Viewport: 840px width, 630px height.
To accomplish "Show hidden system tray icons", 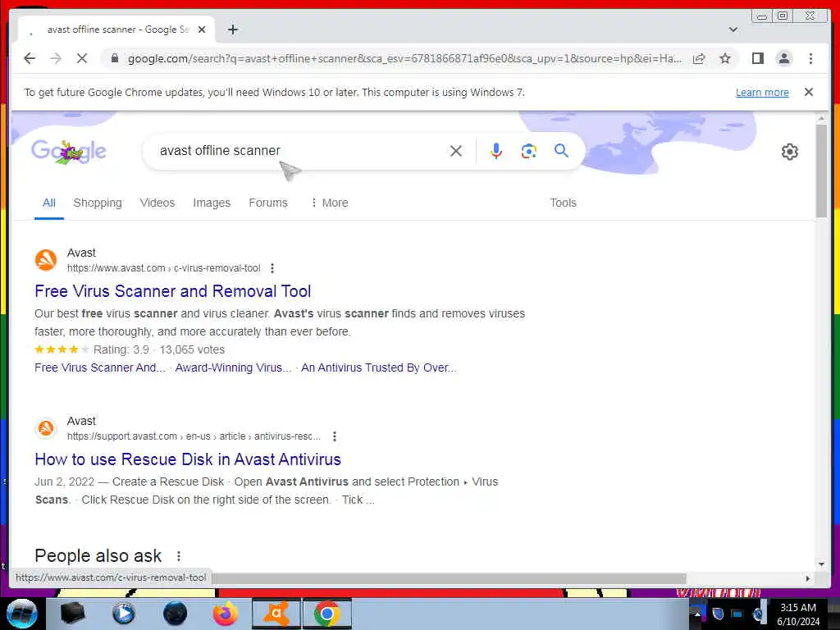I will pos(696,614).
